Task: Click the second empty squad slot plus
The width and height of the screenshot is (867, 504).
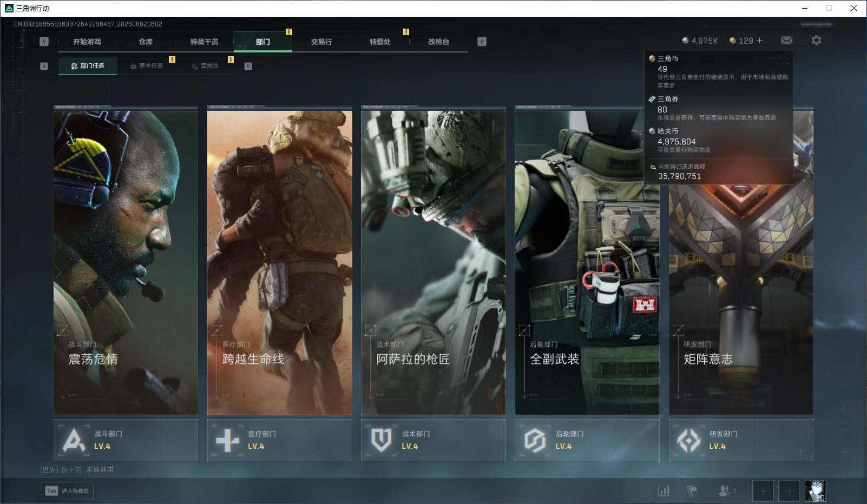Action: coord(789,491)
